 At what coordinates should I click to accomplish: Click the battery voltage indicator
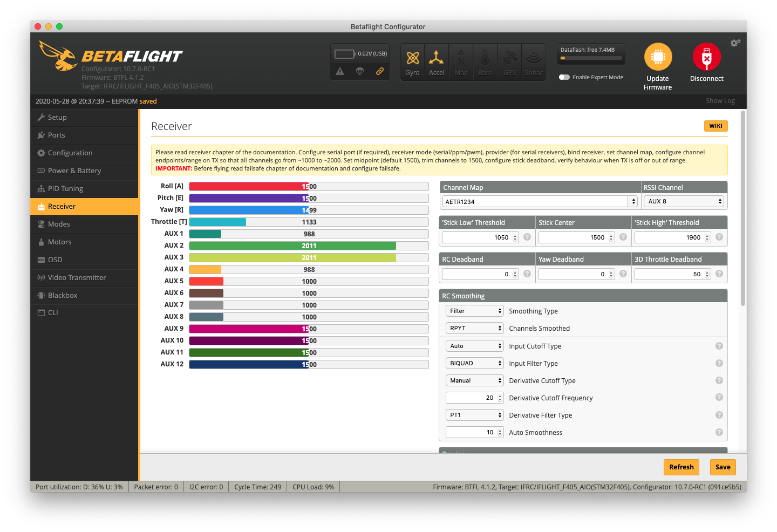point(344,54)
